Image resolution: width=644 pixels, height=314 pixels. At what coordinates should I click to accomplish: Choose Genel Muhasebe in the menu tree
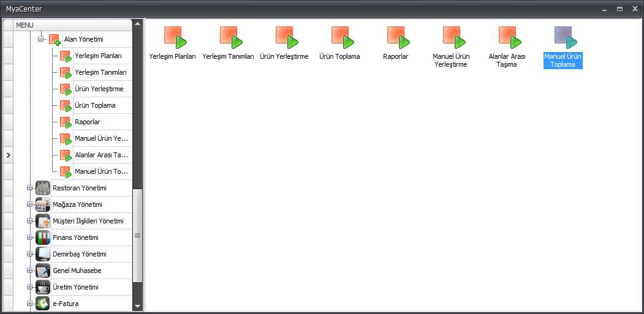pos(76,271)
